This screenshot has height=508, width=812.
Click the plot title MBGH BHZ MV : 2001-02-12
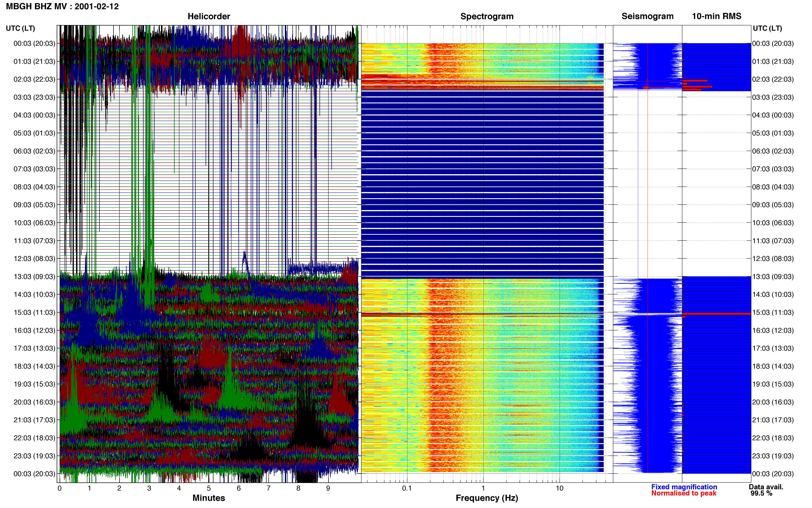coord(62,6)
